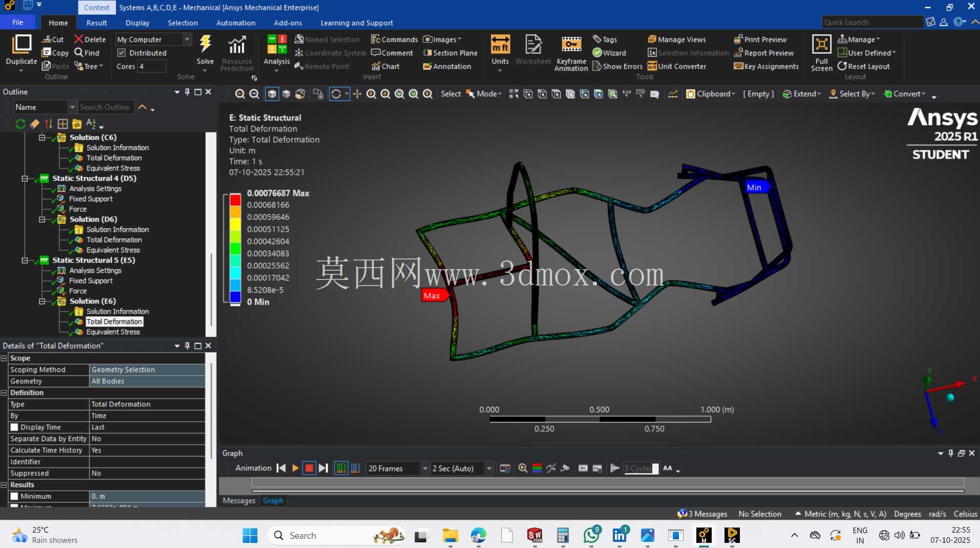Jump to previous animation frame
This screenshot has height=548, width=980.
pos(281,468)
